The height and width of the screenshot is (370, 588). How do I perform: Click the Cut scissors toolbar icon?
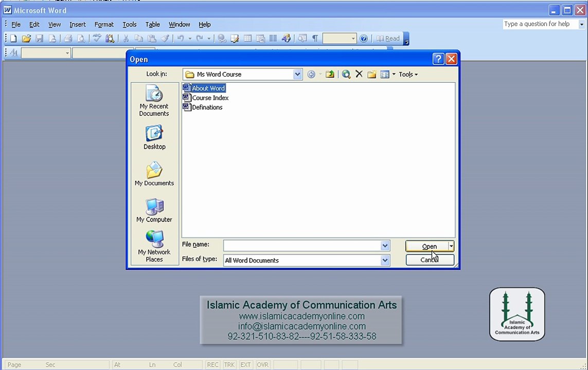(126, 38)
